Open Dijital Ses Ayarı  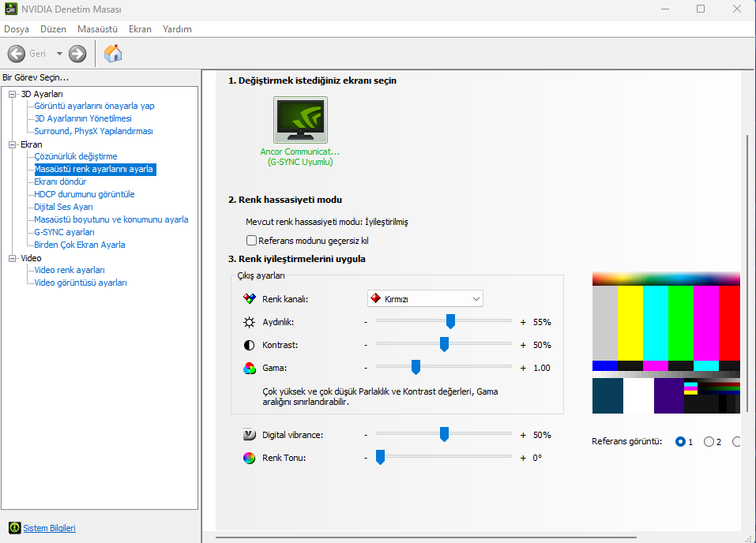[63, 207]
